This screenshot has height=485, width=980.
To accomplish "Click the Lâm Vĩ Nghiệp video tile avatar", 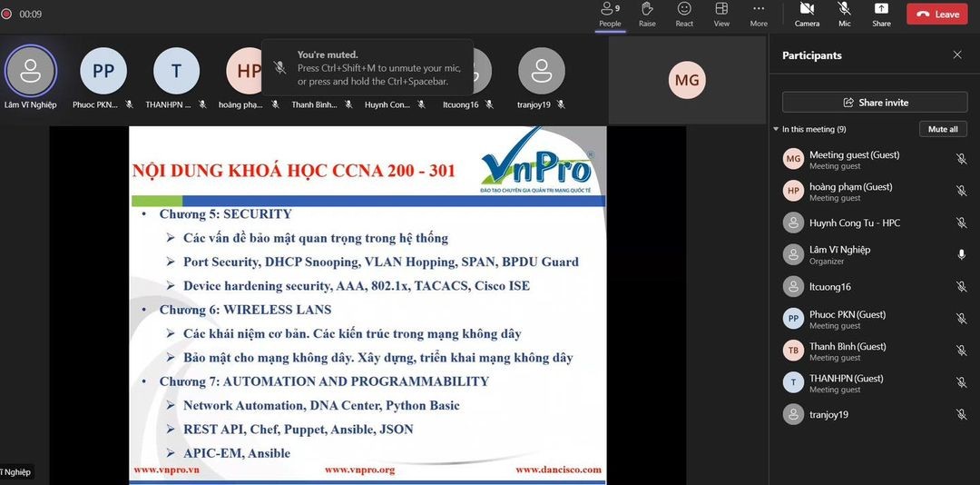I will point(31,71).
